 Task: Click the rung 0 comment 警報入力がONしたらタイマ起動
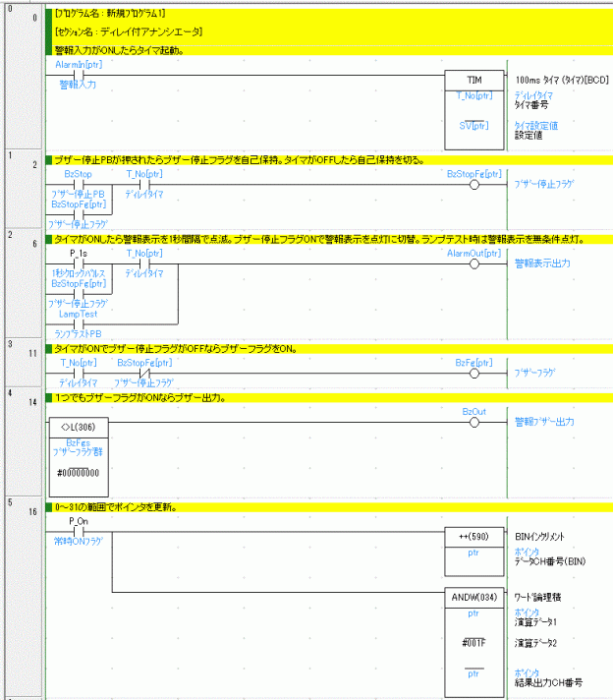coord(119,50)
